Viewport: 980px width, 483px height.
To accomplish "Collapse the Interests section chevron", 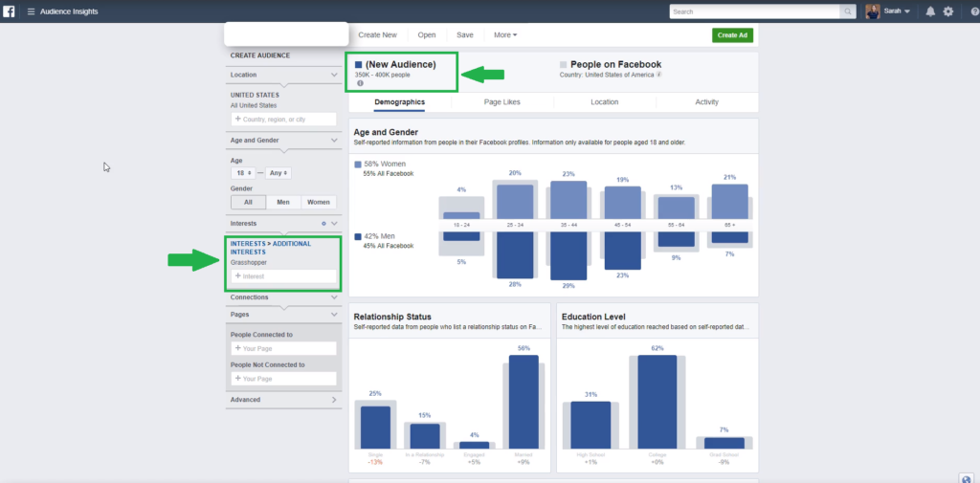I will pyautogui.click(x=334, y=223).
